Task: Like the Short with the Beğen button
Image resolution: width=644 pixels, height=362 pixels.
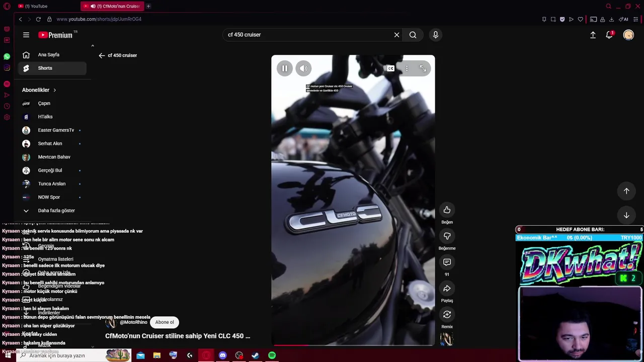Action: (447, 210)
